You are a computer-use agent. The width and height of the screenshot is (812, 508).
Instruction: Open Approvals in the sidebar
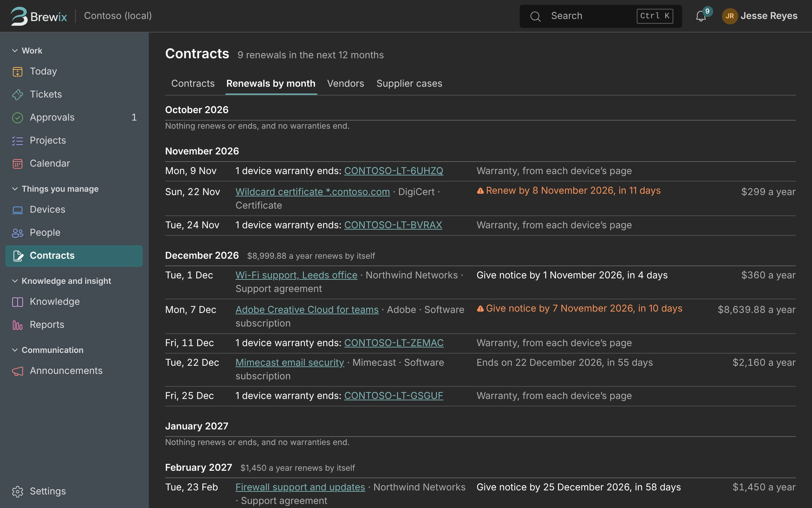coord(74,118)
